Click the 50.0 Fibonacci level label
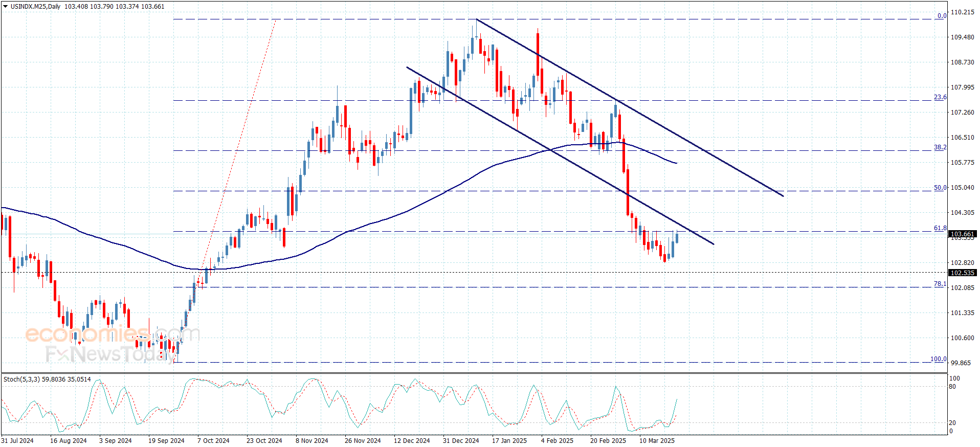 click(x=940, y=188)
